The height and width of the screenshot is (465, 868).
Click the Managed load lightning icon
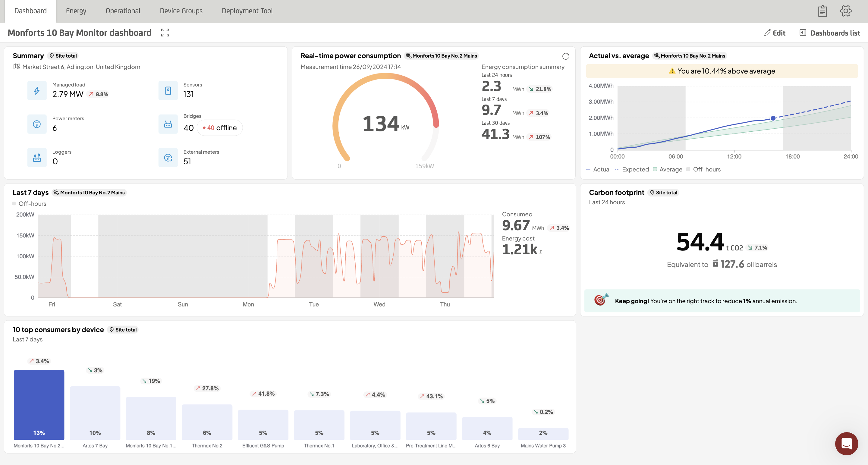(37, 91)
